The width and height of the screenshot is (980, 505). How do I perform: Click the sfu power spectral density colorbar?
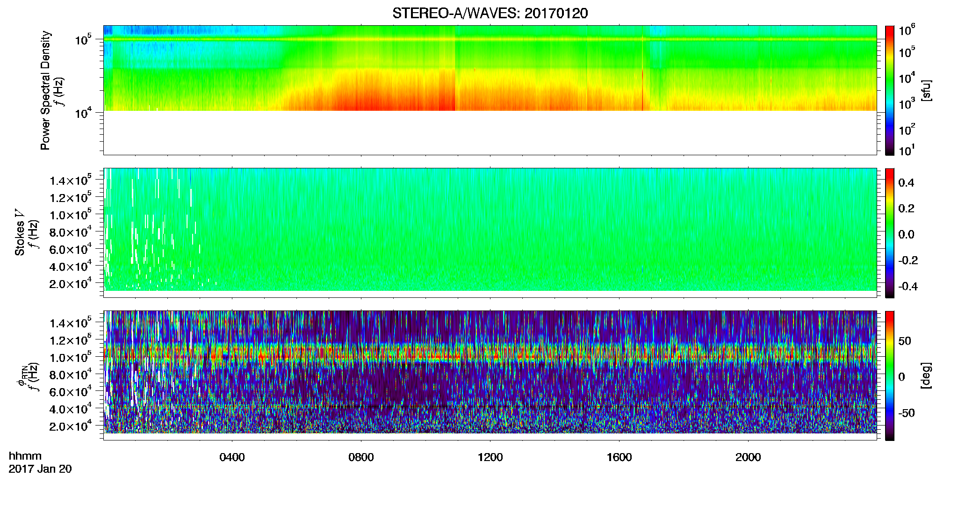pyautogui.click(x=890, y=90)
